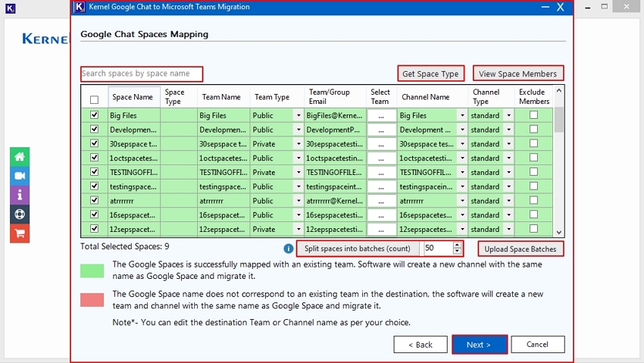Click the Kernel icon in background window
The height and width of the screenshot is (363, 644).
click(11, 8)
